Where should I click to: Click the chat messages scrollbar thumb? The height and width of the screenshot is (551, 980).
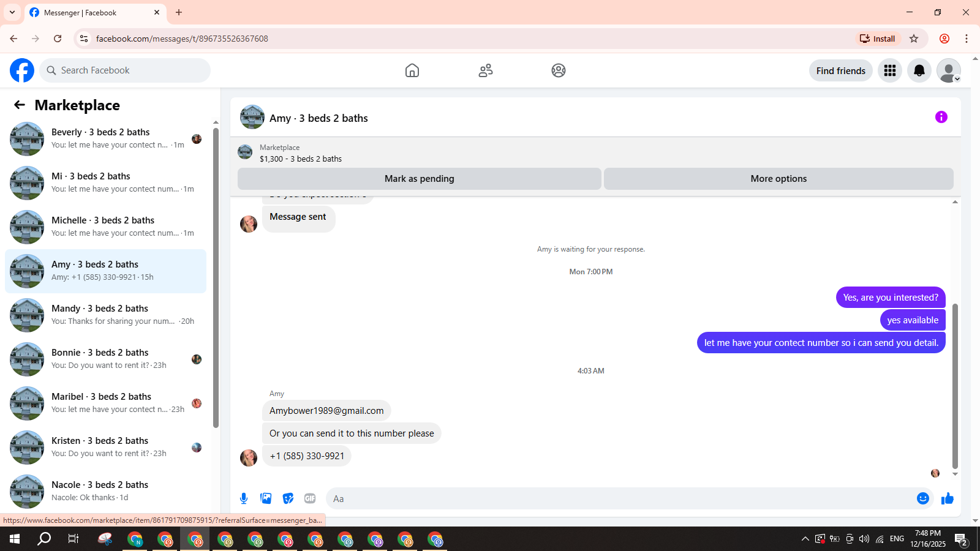point(955,386)
